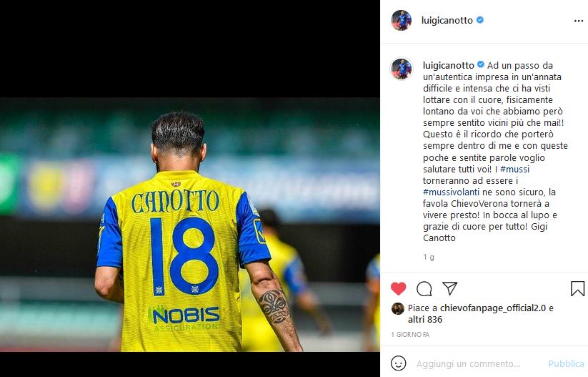
Task: Click the paper plane share icon
Action: click(x=449, y=288)
